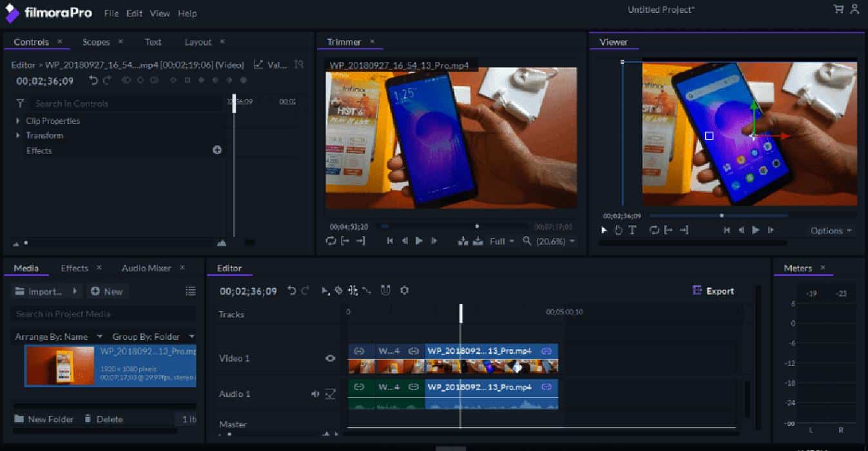This screenshot has height=451, width=868.
Task: Open the Effects tab beside Media
Action: click(75, 268)
